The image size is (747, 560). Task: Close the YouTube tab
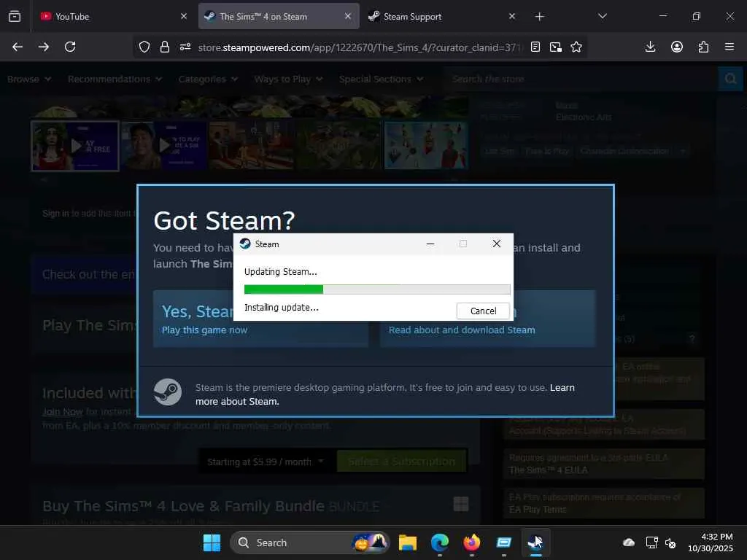[x=184, y=16]
